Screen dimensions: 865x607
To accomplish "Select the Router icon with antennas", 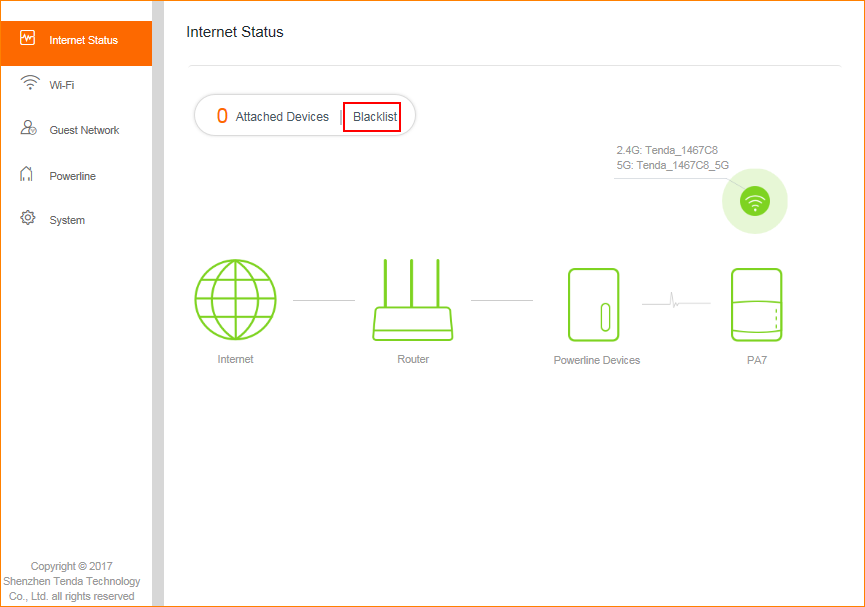I will (x=412, y=300).
